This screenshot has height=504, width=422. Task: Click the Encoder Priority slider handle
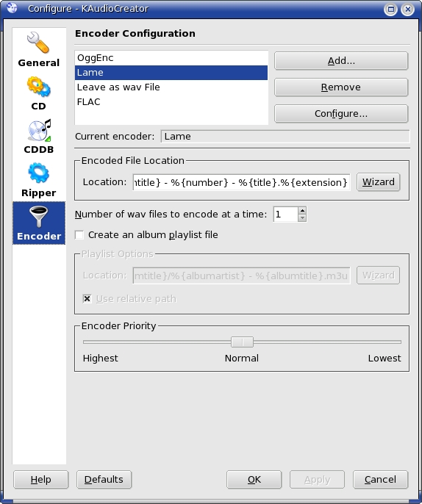click(x=242, y=342)
